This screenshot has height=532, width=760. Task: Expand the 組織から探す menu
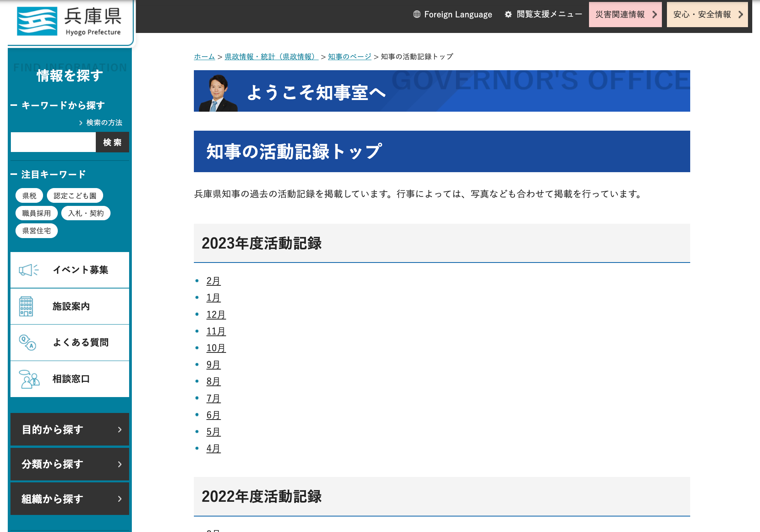coord(70,499)
